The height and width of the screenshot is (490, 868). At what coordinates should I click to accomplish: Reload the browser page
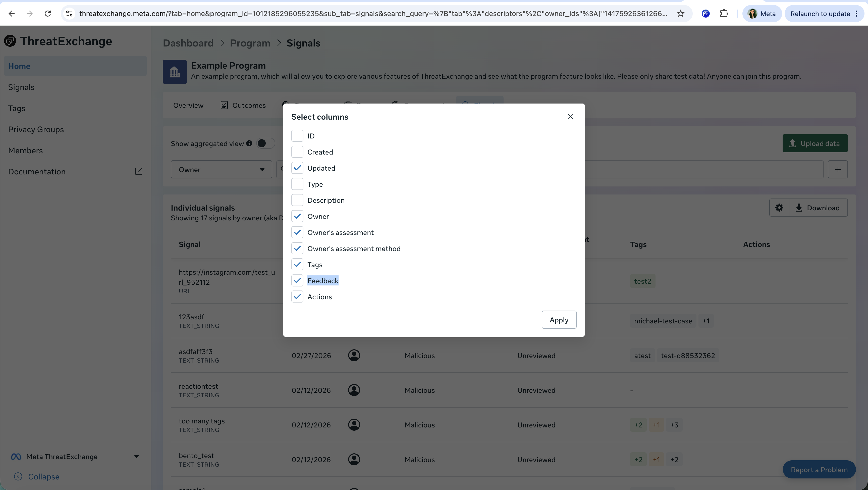click(48, 14)
